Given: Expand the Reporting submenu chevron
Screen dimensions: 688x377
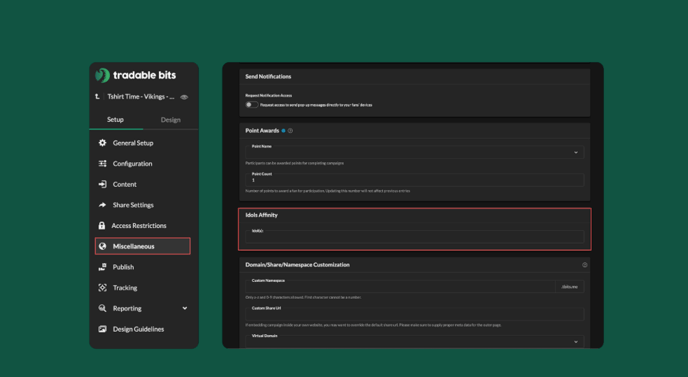Looking at the screenshot, I should (185, 308).
